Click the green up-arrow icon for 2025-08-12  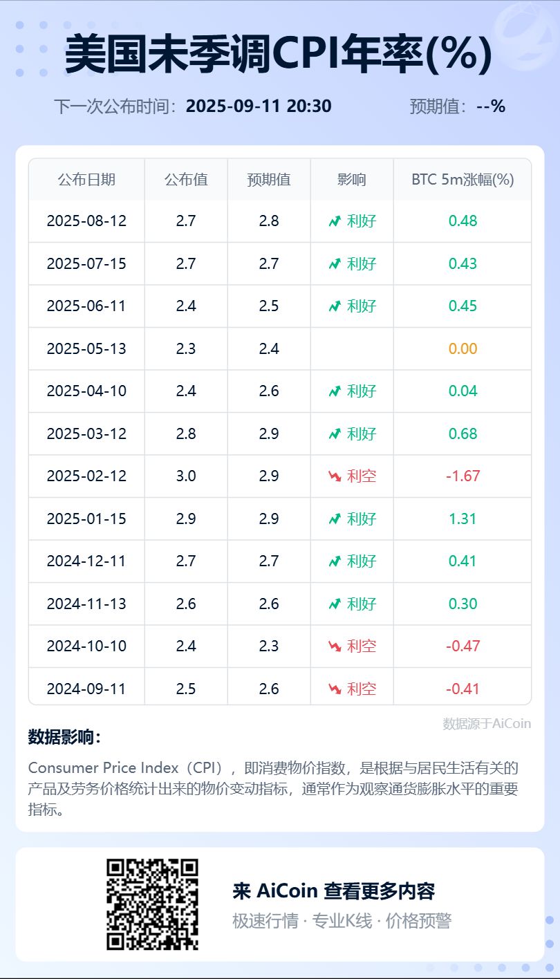335,221
